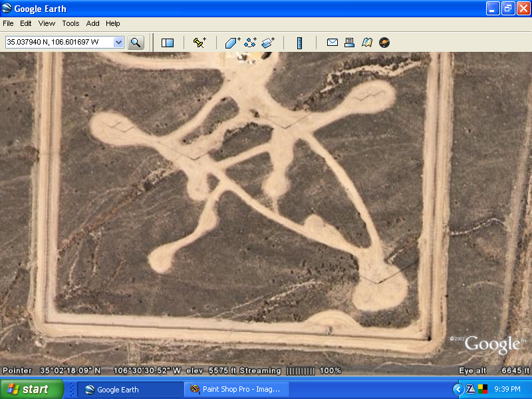This screenshot has height=399, width=532.
Task: Open the Add menu
Action: point(92,23)
